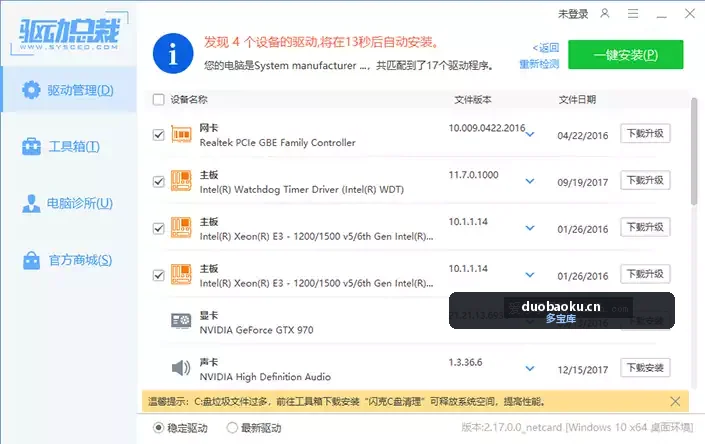
Task: Select the 稳定驱动 radio button
Action: coord(158,428)
